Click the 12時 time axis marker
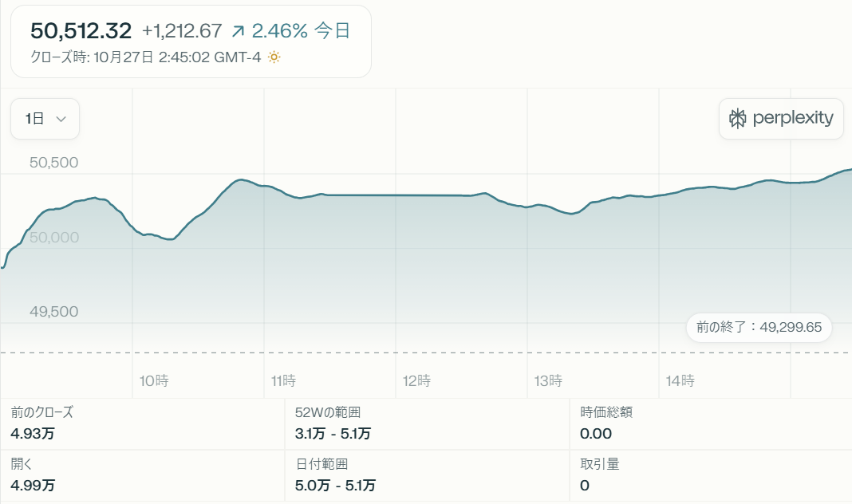 (x=417, y=381)
